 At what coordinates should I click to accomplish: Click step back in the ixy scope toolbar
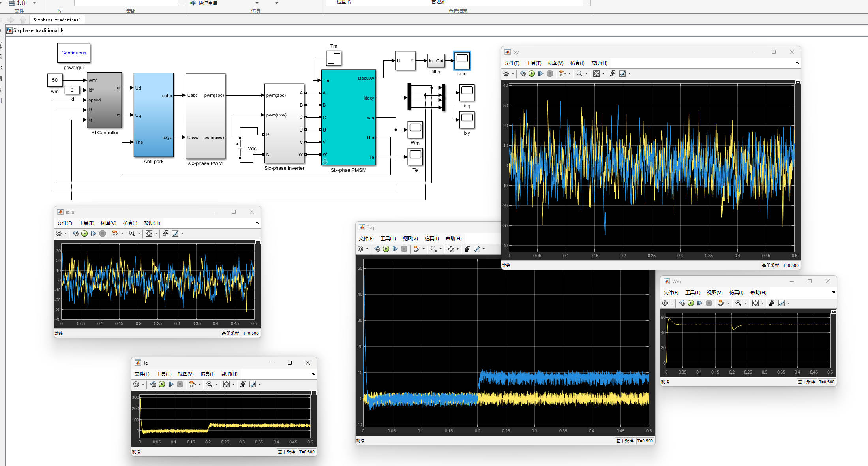[523, 73]
